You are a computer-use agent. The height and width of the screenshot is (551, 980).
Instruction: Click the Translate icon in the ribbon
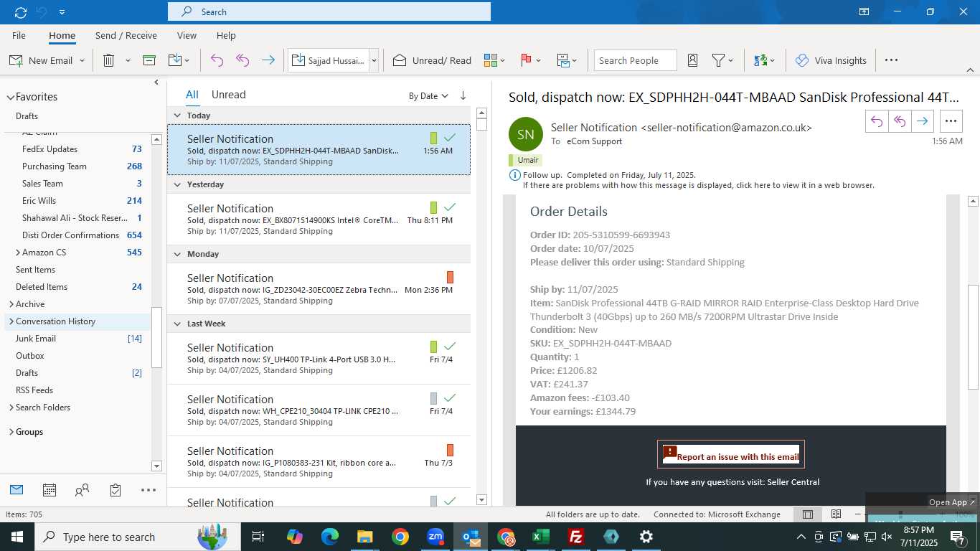(x=765, y=60)
